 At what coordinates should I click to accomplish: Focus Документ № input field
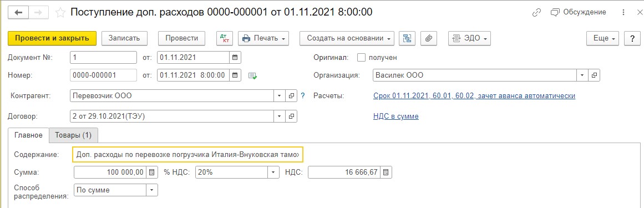[104, 58]
